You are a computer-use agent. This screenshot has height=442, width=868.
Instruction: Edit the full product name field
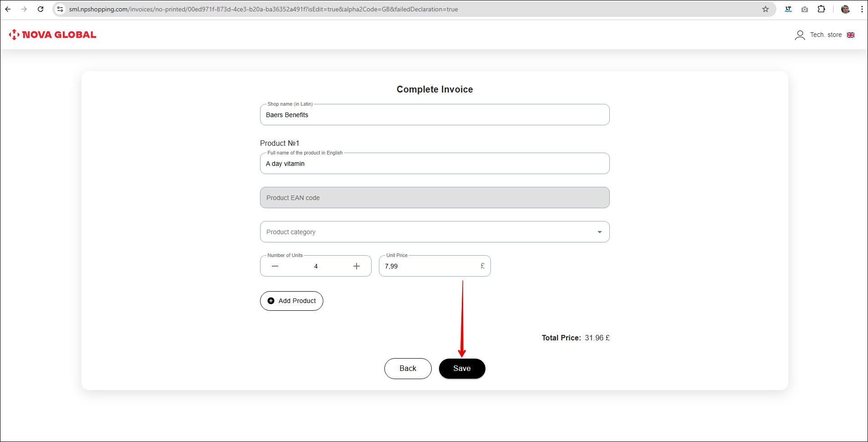[434, 164]
